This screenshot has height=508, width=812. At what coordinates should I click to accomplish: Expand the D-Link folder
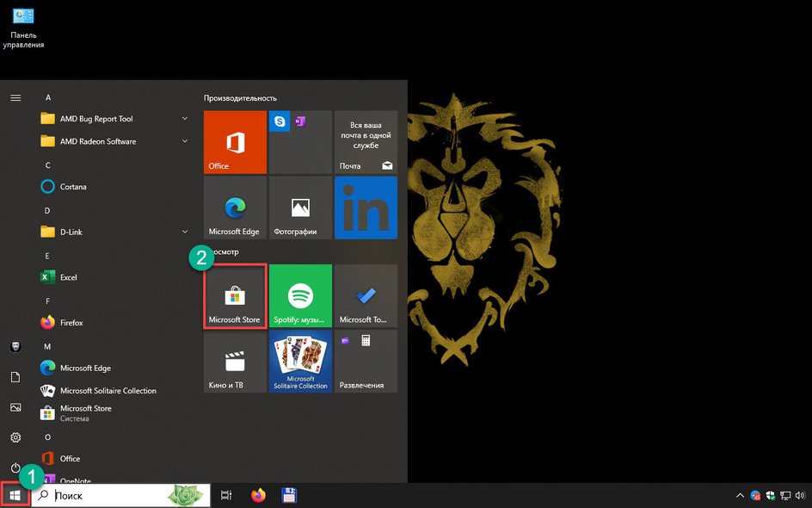click(x=115, y=232)
